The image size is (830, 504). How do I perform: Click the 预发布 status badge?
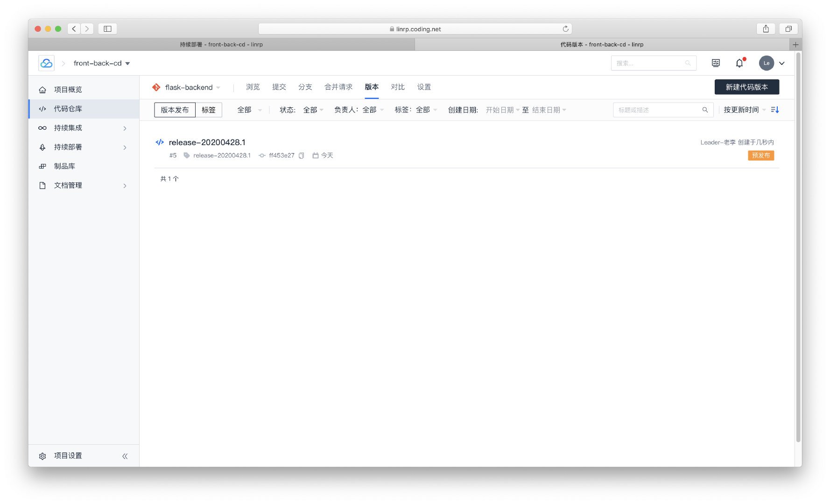pyautogui.click(x=761, y=155)
